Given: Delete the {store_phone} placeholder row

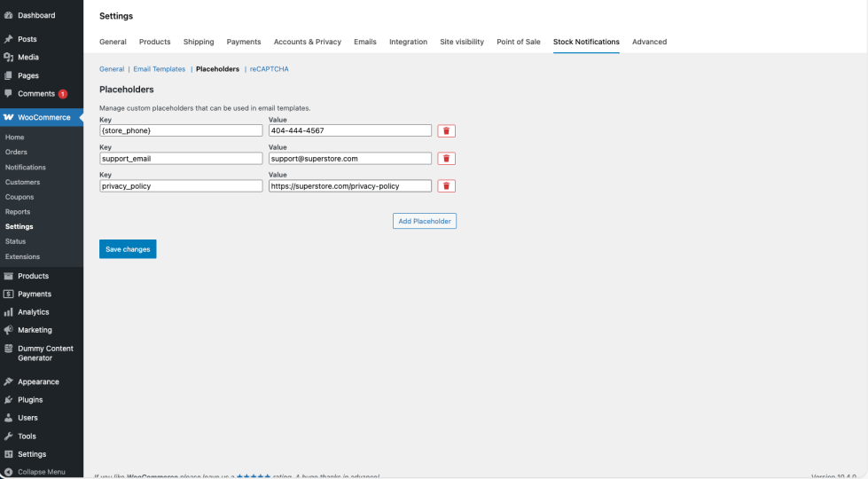Looking at the screenshot, I should (x=446, y=130).
